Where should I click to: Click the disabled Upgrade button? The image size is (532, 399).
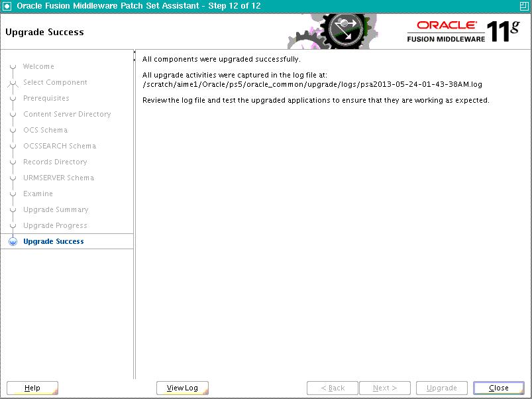[442, 388]
